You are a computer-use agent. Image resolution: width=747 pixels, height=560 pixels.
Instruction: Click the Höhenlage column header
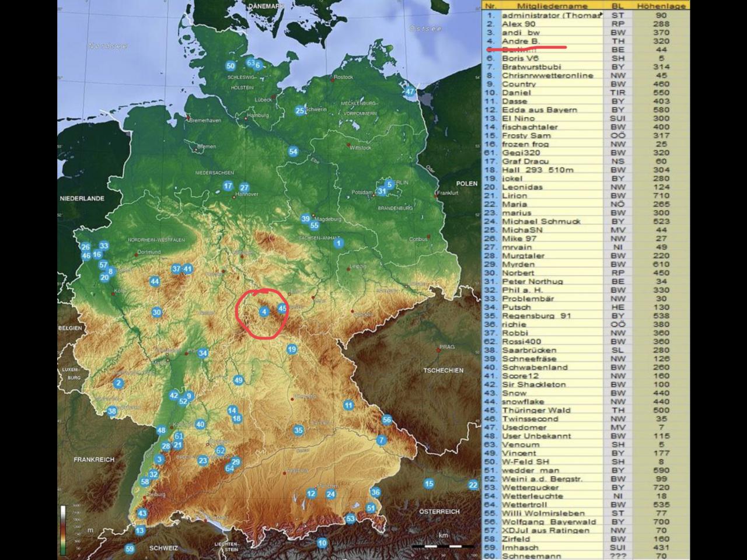coord(661,6)
